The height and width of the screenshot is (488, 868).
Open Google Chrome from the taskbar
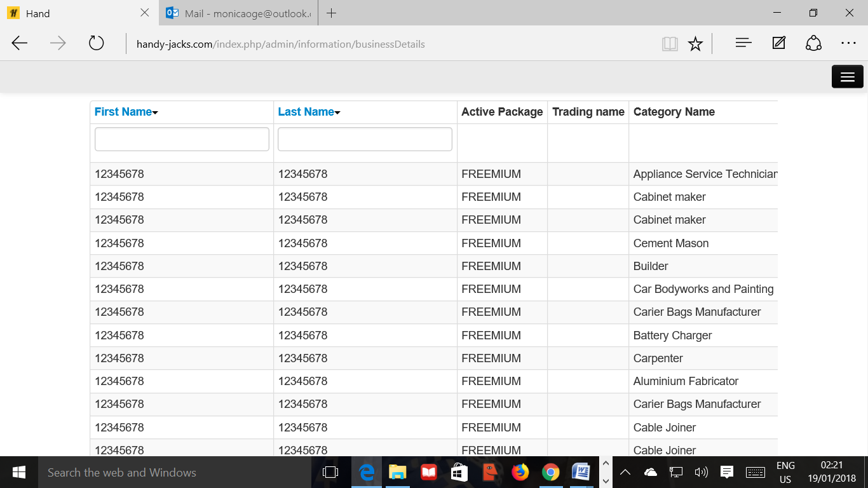point(550,472)
